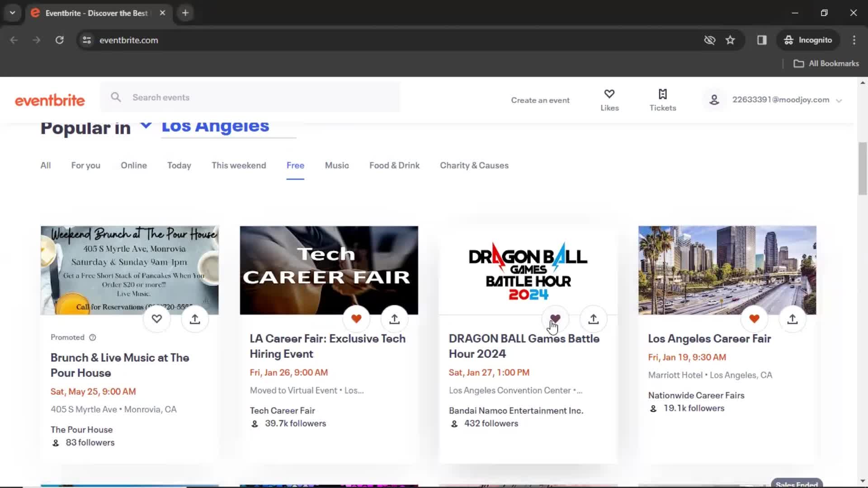Select the Online tab
This screenshot has height=488, width=868.
click(x=134, y=165)
